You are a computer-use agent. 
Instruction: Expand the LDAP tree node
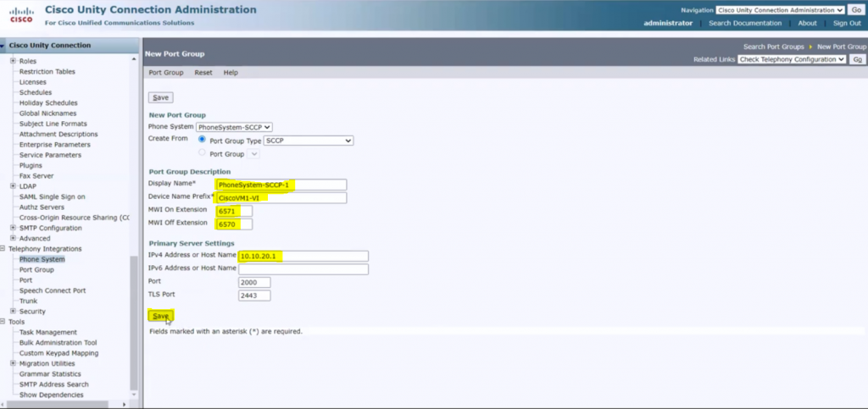coord(13,186)
